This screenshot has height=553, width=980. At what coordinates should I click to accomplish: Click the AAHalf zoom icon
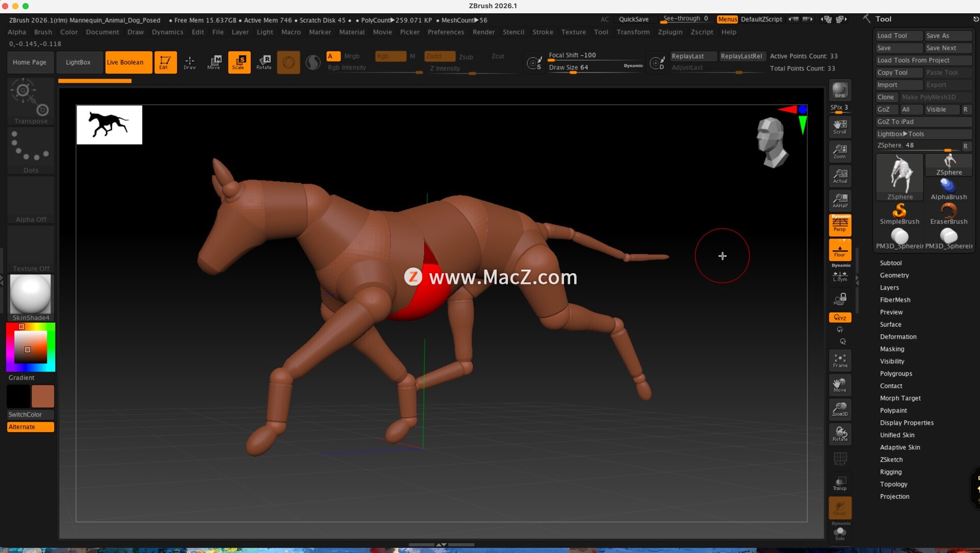840,201
